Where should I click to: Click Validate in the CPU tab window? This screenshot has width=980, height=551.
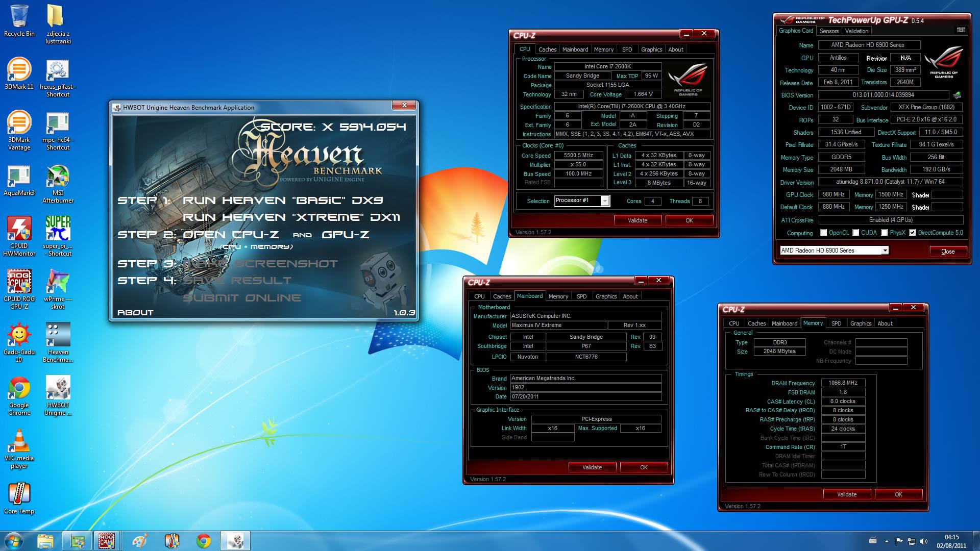[x=638, y=220]
